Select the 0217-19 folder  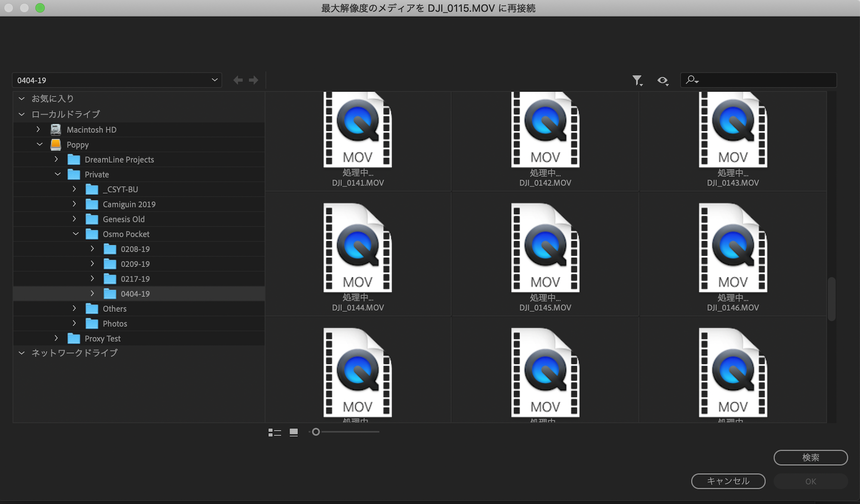click(135, 279)
